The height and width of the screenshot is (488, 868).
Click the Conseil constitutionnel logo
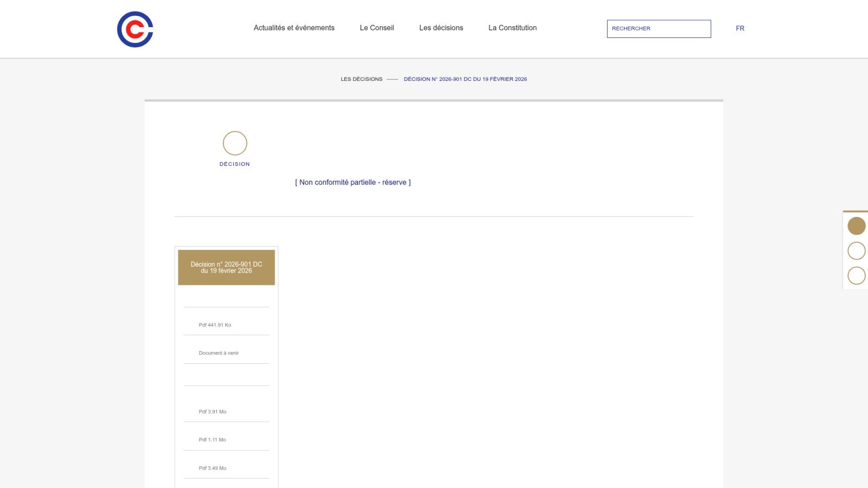tap(135, 29)
